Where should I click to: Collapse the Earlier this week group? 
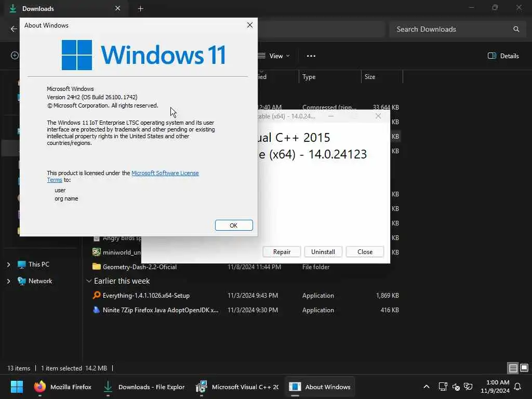tap(88, 281)
